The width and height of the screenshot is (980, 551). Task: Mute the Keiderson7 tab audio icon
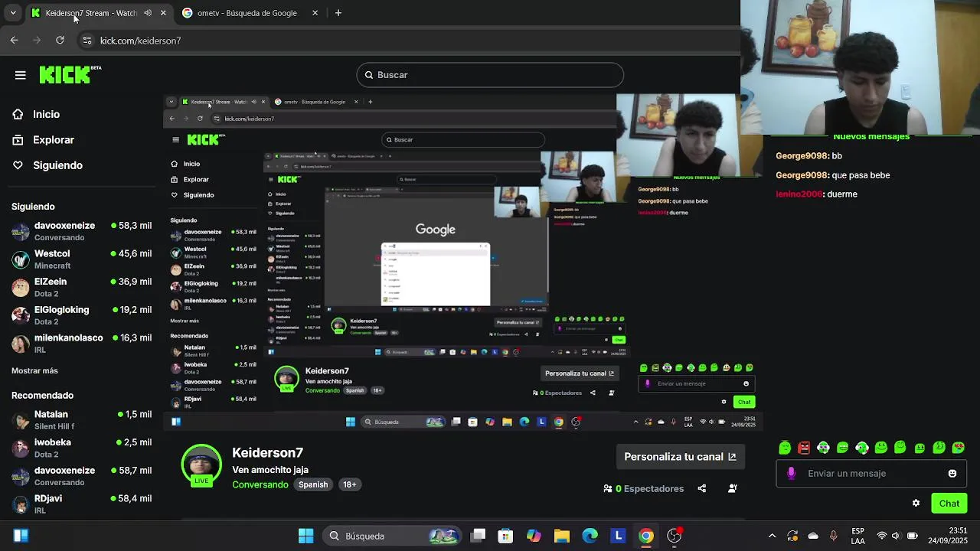148,13
